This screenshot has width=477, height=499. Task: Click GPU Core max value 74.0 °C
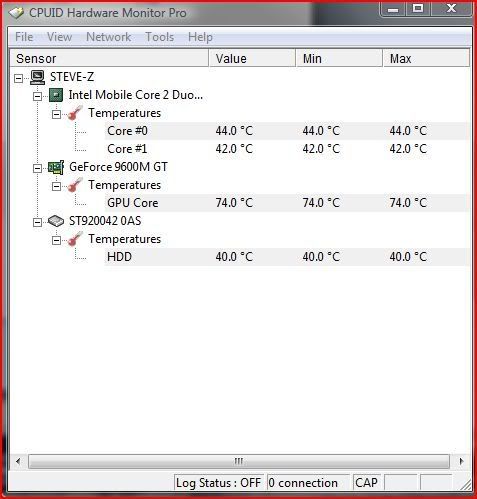pos(408,203)
